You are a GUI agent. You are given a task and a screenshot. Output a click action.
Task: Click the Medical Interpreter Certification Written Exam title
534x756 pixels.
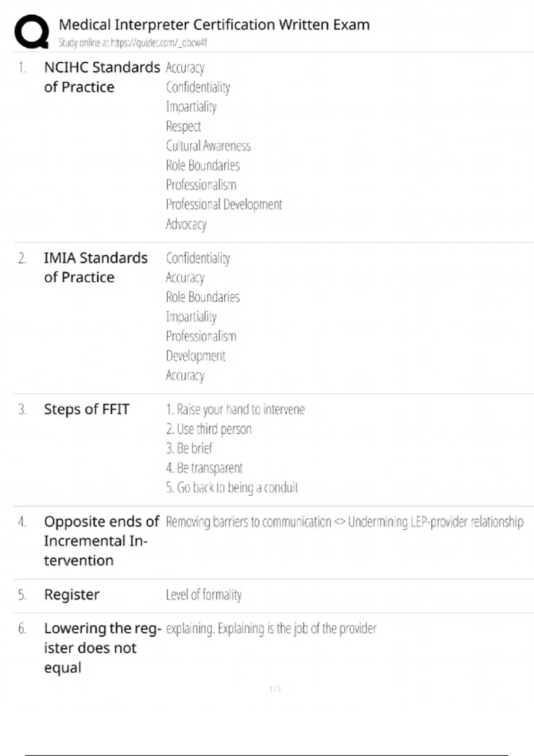click(214, 24)
